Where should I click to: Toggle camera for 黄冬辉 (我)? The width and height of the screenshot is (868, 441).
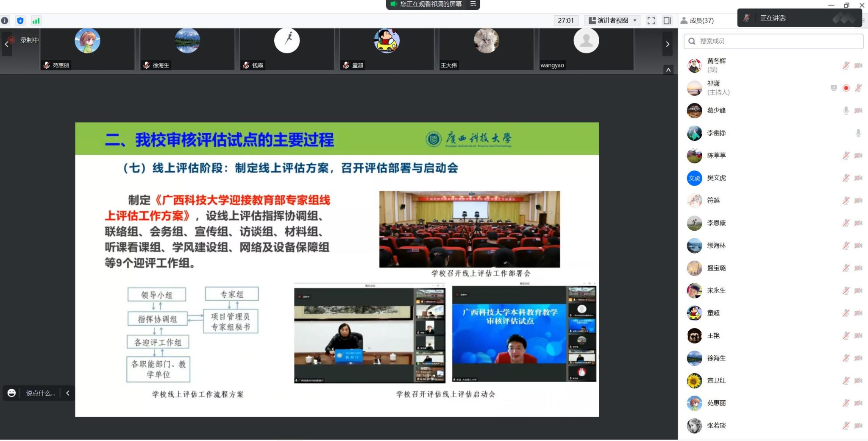point(858,65)
